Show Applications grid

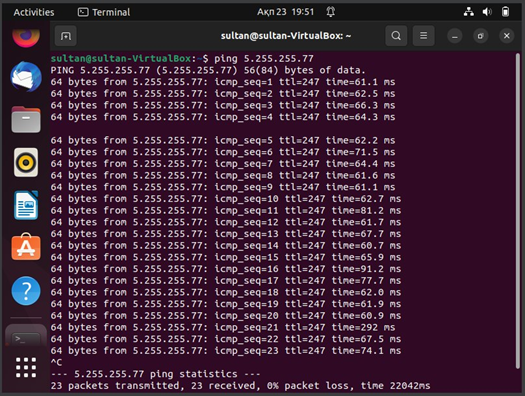click(26, 367)
